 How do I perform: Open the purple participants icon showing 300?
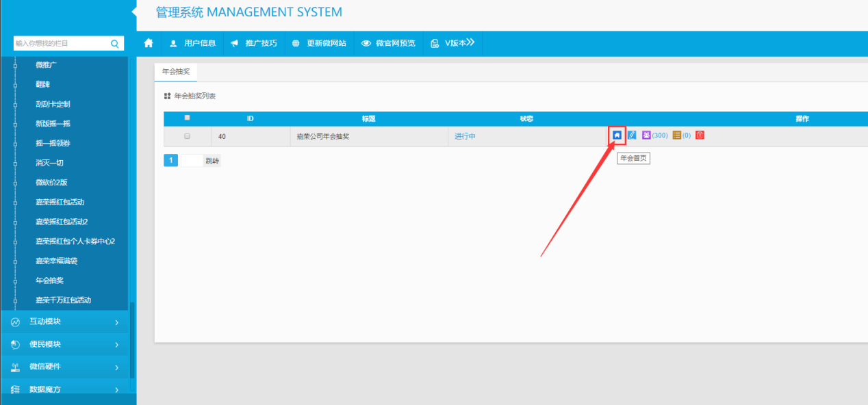pos(646,135)
